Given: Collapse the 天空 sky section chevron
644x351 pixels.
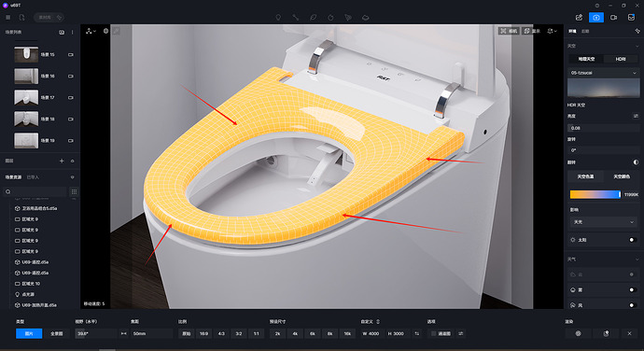Looking at the screenshot, I should tap(637, 46).
